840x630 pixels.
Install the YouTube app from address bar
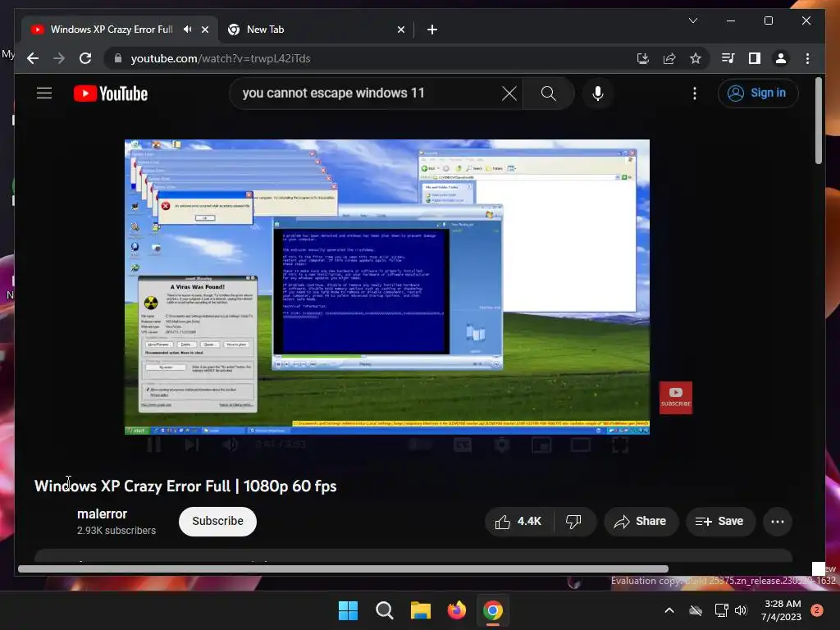coord(643,58)
